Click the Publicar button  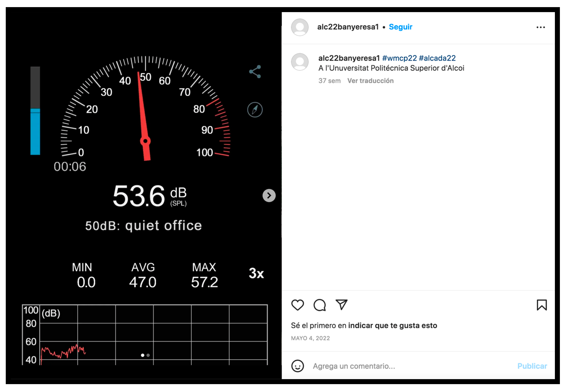click(x=532, y=366)
